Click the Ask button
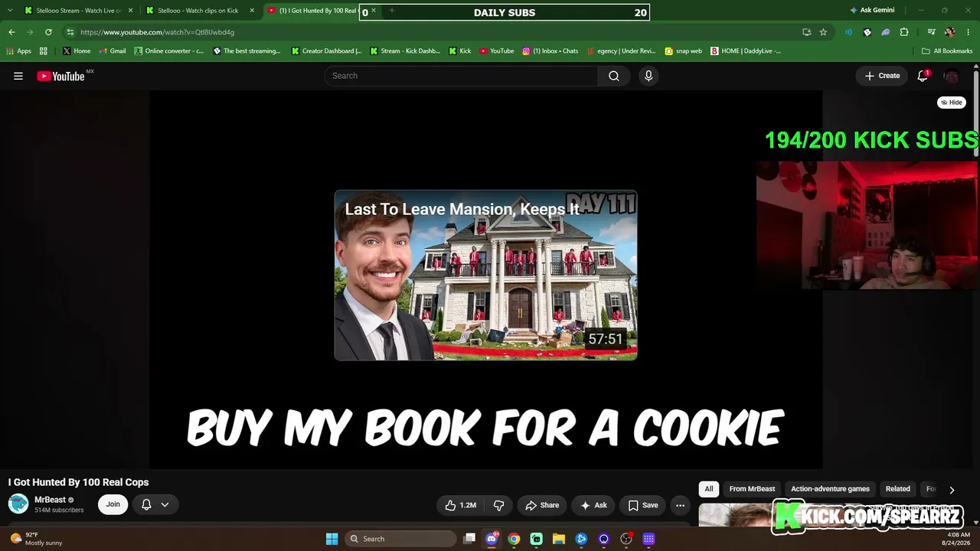This screenshot has height=551, width=980. 593,505
